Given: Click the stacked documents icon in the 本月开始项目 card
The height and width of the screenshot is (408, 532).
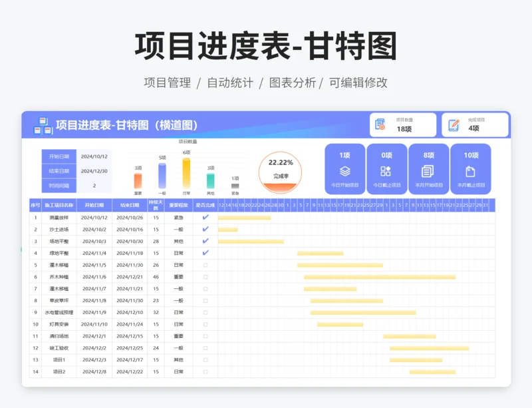Looking at the screenshot, I should (x=428, y=171).
